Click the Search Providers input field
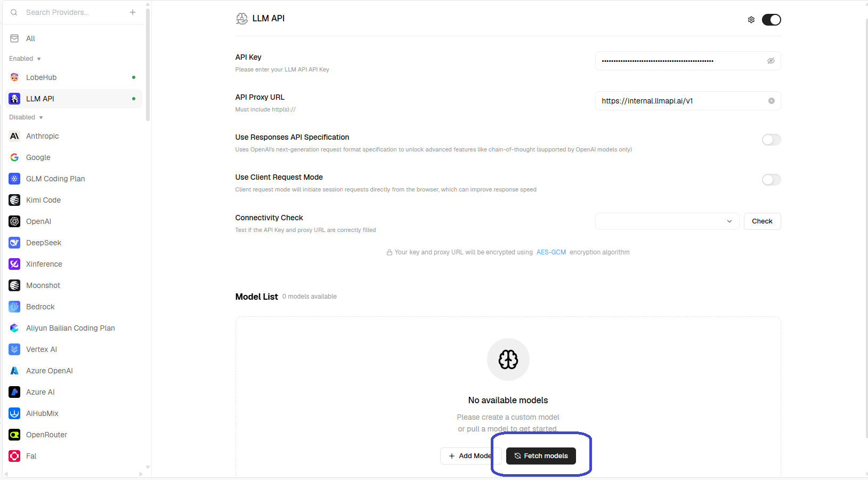 click(x=75, y=12)
